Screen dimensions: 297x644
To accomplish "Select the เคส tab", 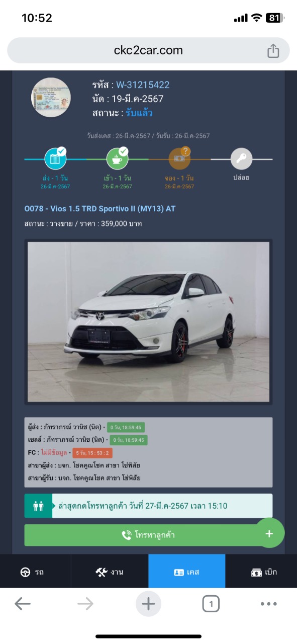I will (x=187, y=572).
